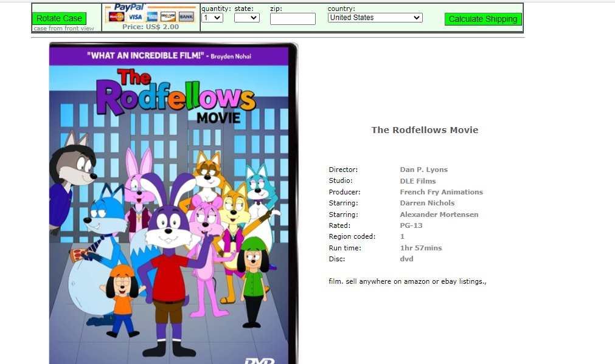The image size is (615, 364).
Task: Click the Rotate Case button
Action: (x=59, y=18)
